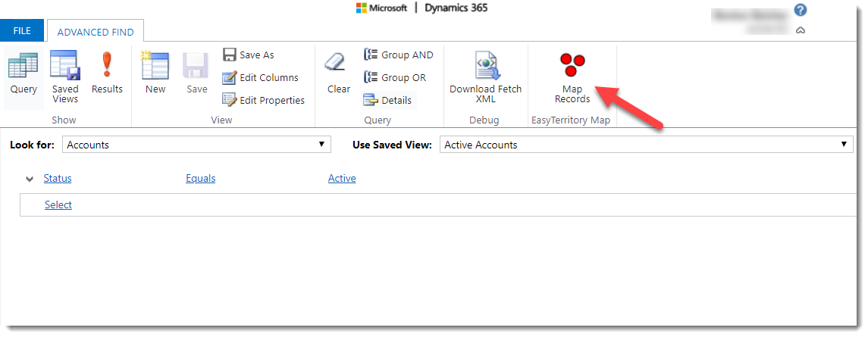Click the Select link to add criteria

(x=58, y=204)
